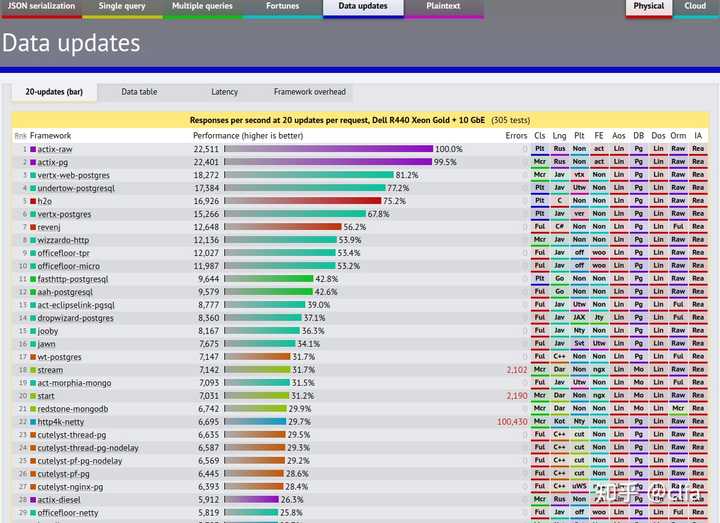Click the Errors column header
The height and width of the screenshot is (523, 720).
pos(516,136)
